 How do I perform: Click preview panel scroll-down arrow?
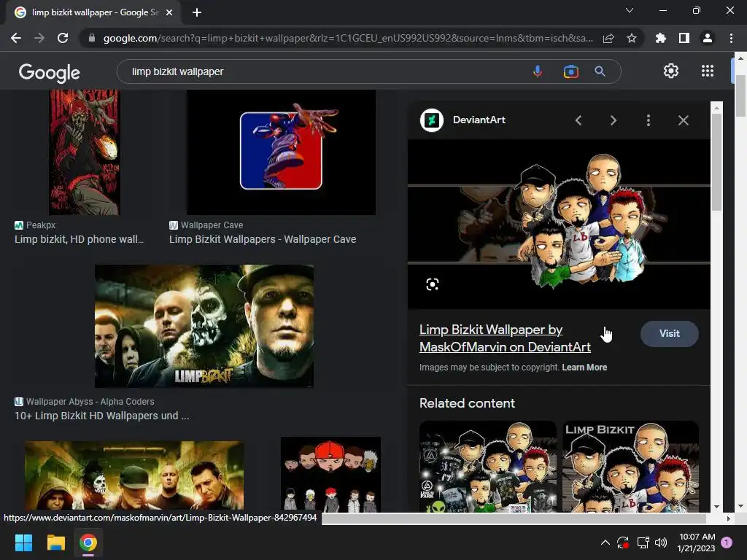point(716,507)
